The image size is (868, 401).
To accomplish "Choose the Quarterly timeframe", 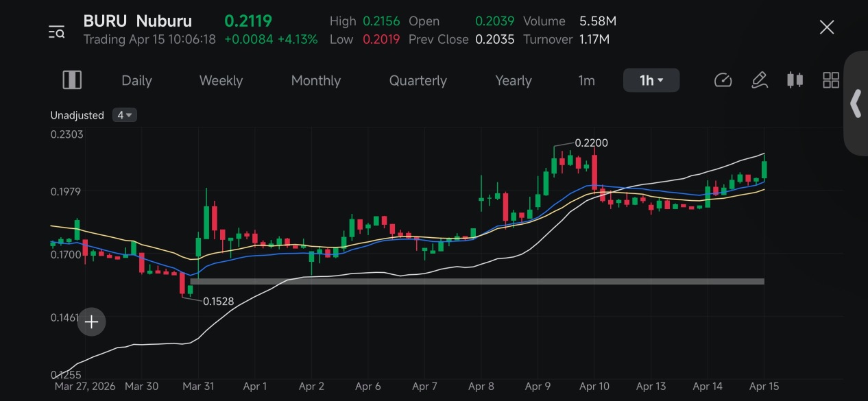I will tap(418, 80).
